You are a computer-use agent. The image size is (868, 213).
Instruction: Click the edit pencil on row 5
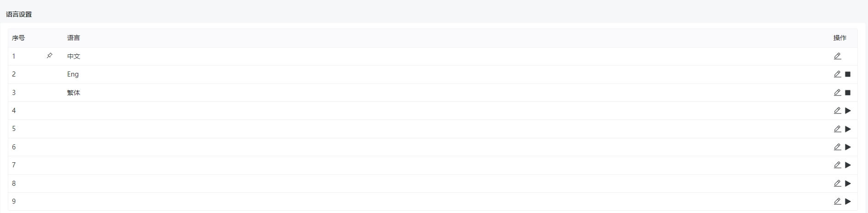[837, 129]
